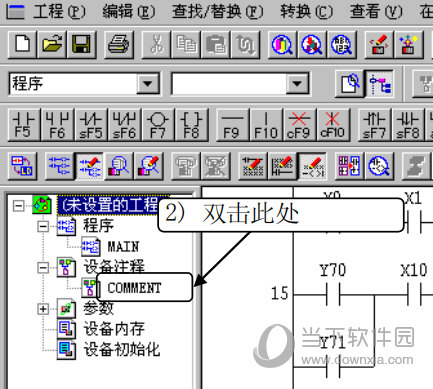
Task: Click the ABC123 character search icon
Action: pyautogui.click(x=341, y=44)
